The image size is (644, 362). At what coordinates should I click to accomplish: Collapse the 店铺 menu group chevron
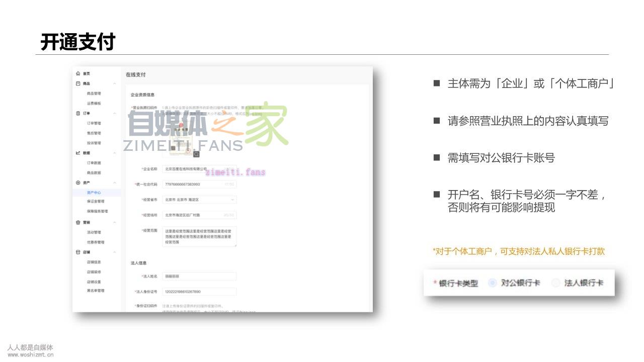(115, 252)
